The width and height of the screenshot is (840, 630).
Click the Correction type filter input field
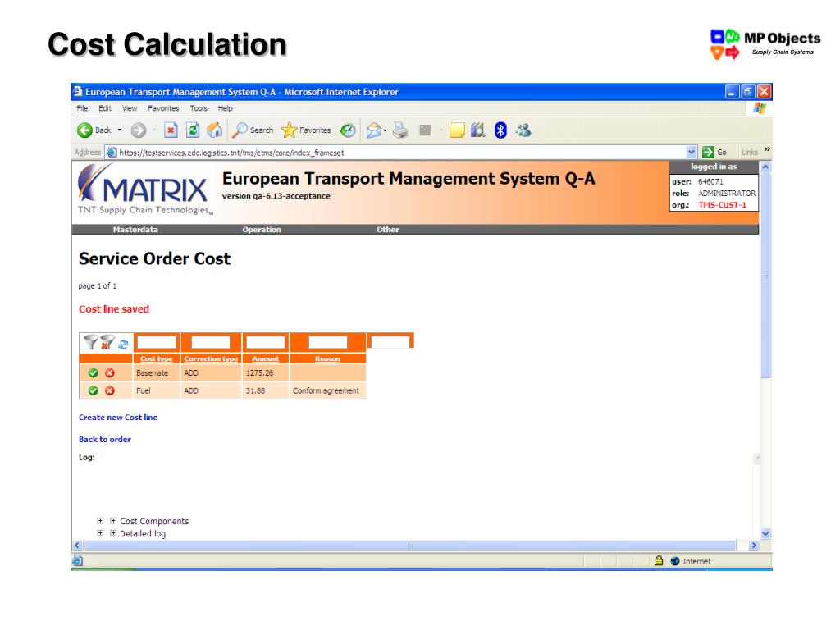(x=211, y=342)
